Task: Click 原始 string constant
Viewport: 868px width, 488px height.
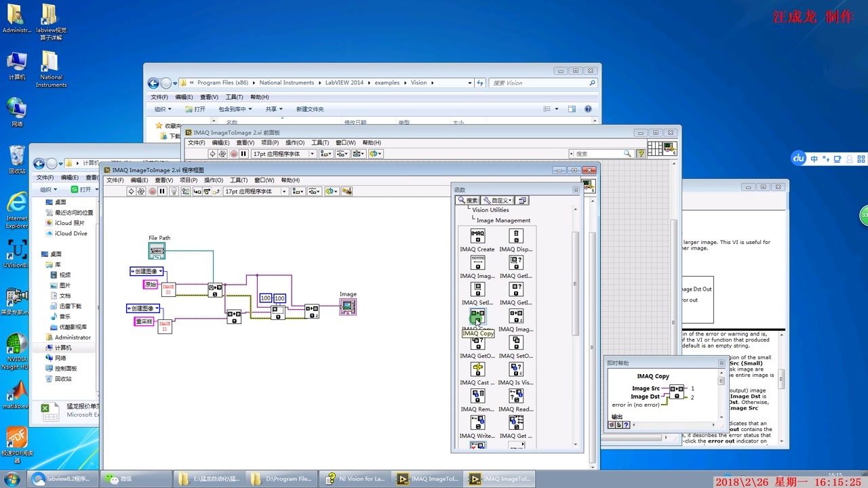Action: pos(151,284)
